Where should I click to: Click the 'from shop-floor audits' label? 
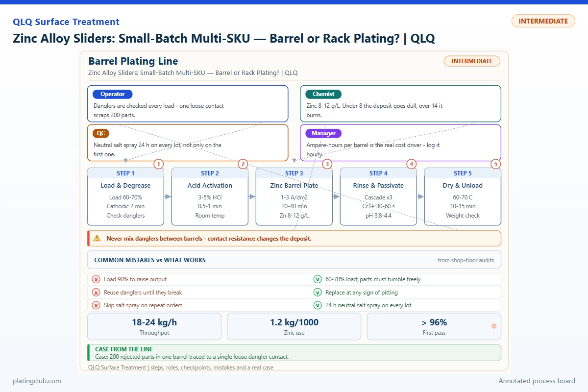[x=465, y=260]
